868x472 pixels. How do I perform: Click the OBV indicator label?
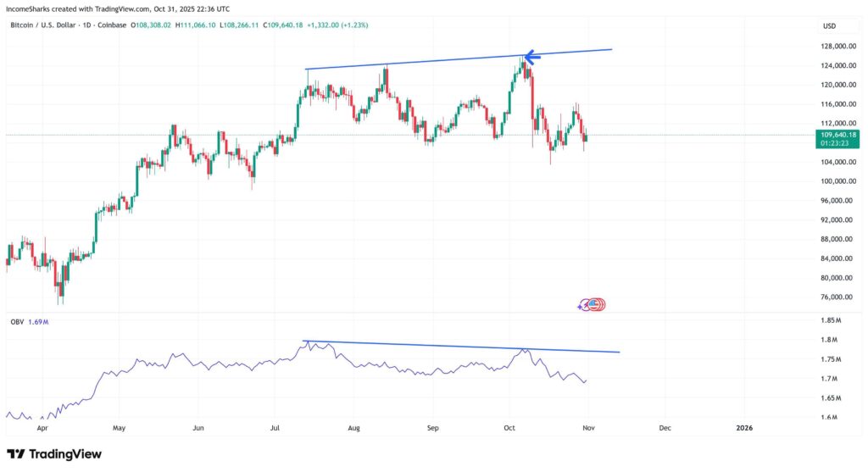(15, 322)
